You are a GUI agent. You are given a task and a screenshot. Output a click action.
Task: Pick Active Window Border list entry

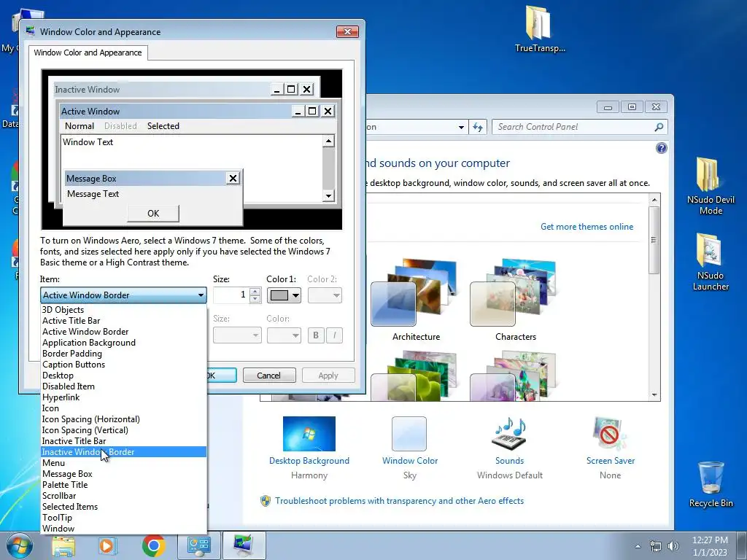coord(123,332)
